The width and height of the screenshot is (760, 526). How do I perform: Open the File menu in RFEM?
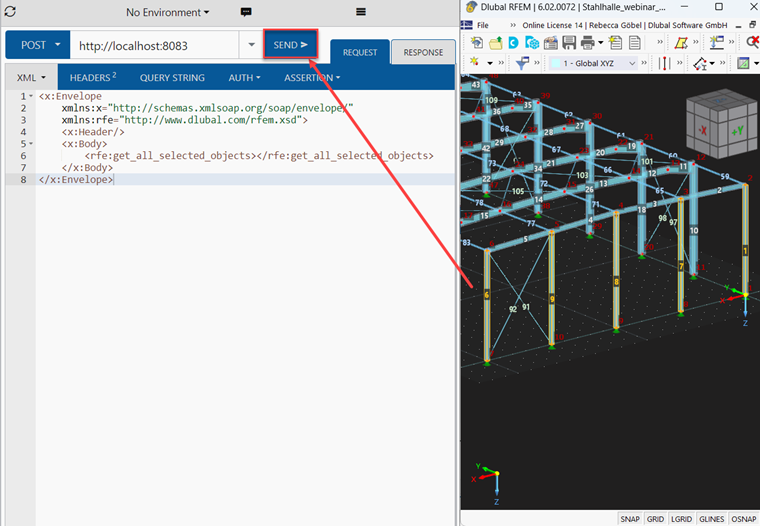(x=483, y=25)
